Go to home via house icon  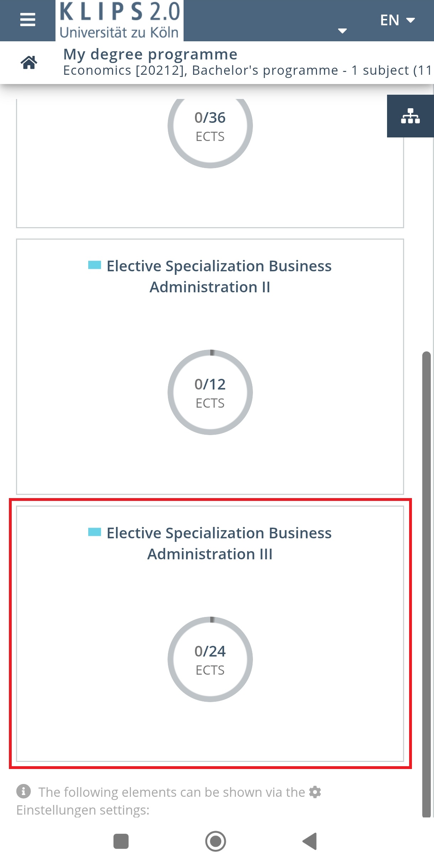[29, 62]
